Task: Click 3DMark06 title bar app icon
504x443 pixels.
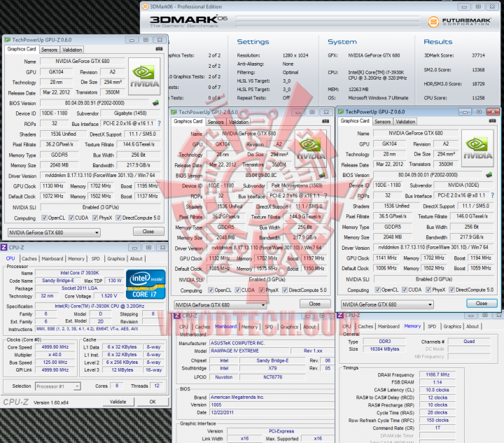Action: coord(146,6)
